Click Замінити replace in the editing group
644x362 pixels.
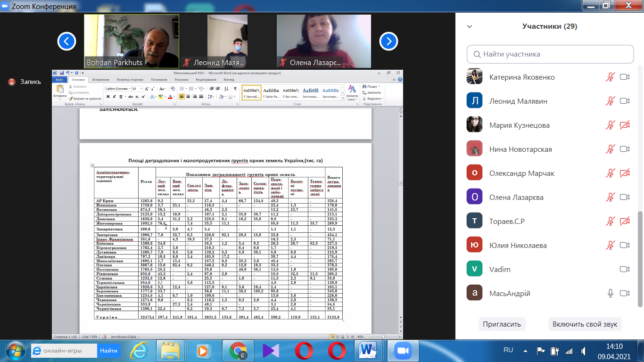(372, 92)
